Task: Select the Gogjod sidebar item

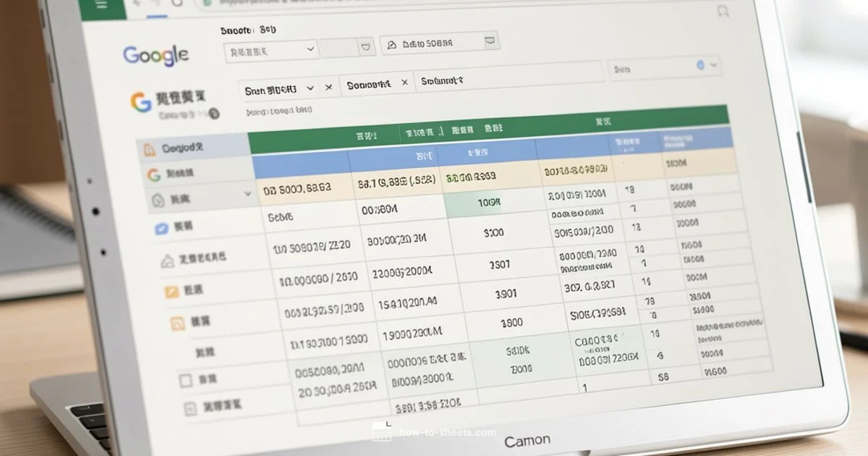Action: click(194, 148)
